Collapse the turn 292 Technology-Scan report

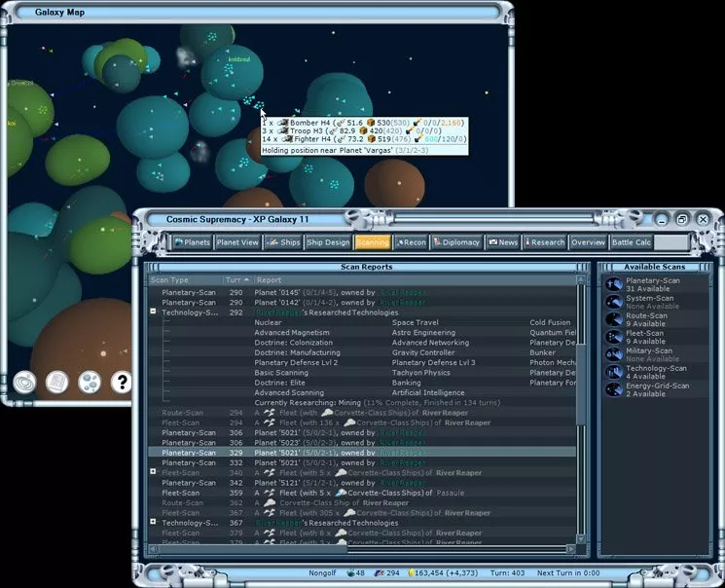pos(153,312)
